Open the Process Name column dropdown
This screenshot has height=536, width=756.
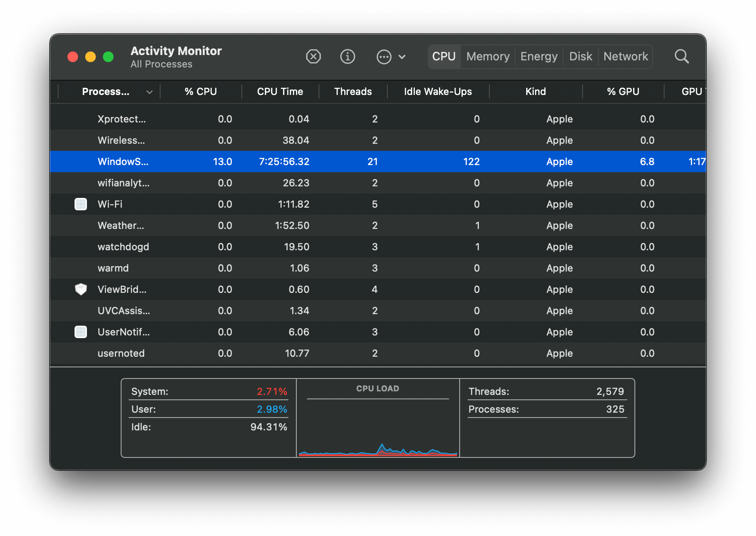click(x=150, y=91)
